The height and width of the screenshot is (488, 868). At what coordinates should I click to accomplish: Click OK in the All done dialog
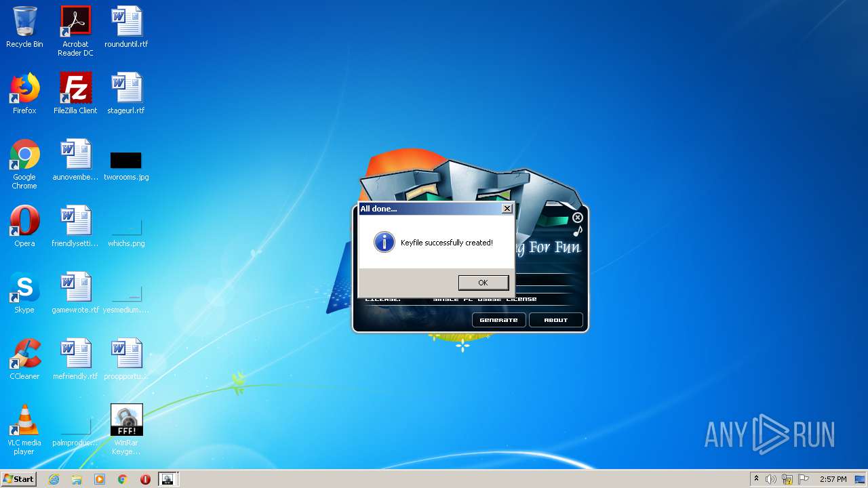pos(483,283)
